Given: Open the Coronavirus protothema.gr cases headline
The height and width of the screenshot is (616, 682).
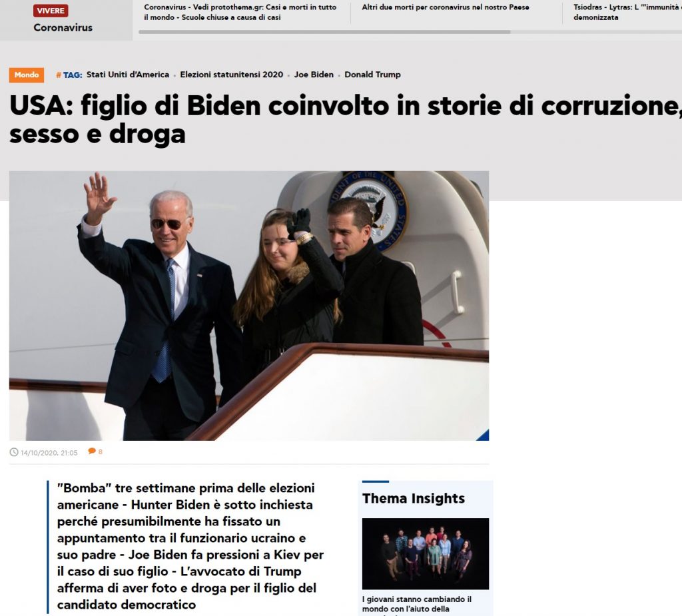Looking at the screenshot, I should point(240,12).
